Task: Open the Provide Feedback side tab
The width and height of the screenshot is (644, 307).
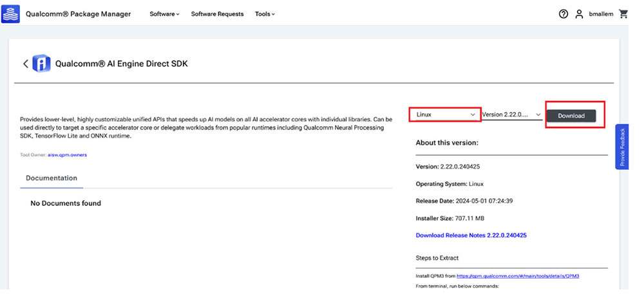Action: (622, 147)
